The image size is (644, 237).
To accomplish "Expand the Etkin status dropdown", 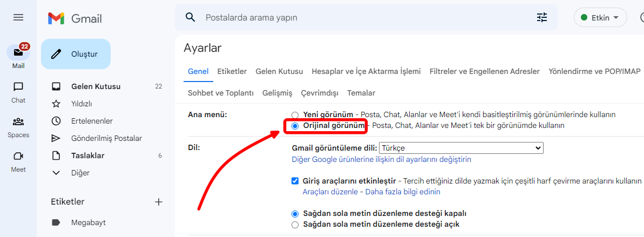I will point(600,18).
